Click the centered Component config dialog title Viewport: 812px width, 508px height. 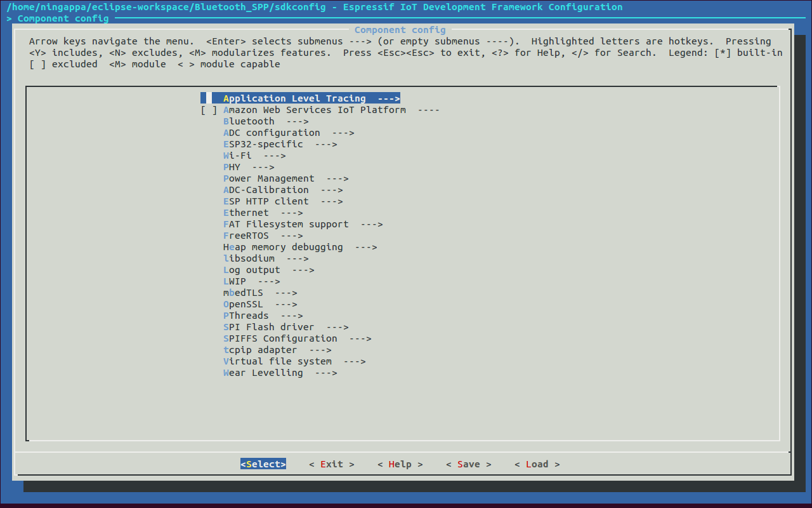[x=400, y=30]
